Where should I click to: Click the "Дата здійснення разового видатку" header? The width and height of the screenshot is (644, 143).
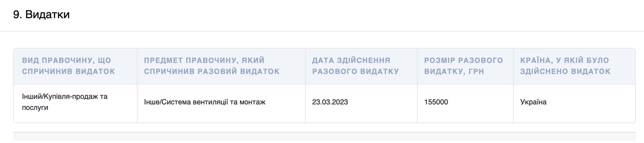click(355, 66)
